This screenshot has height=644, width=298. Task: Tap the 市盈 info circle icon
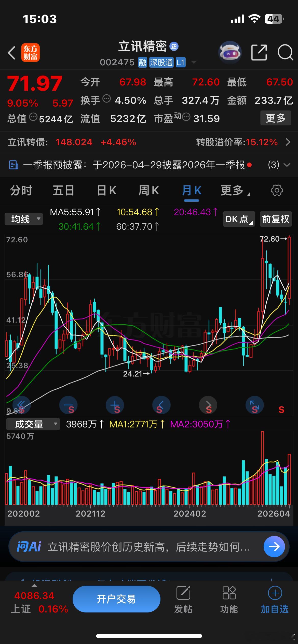point(186,117)
